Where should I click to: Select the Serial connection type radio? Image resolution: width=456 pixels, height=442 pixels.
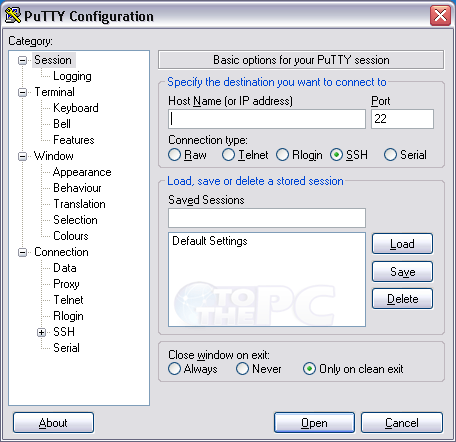pyautogui.click(x=390, y=155)
